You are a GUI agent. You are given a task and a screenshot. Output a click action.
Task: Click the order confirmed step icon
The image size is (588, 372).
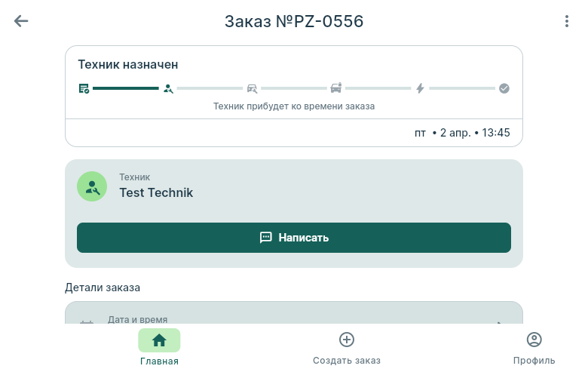click(84, 88)
